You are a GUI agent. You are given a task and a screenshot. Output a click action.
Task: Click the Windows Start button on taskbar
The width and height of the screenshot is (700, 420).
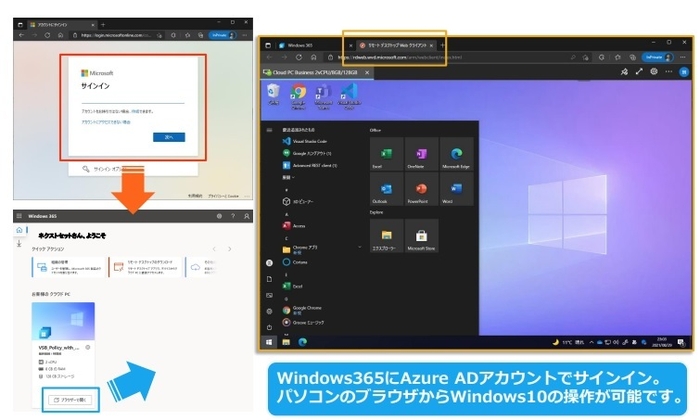pos(269,342)
